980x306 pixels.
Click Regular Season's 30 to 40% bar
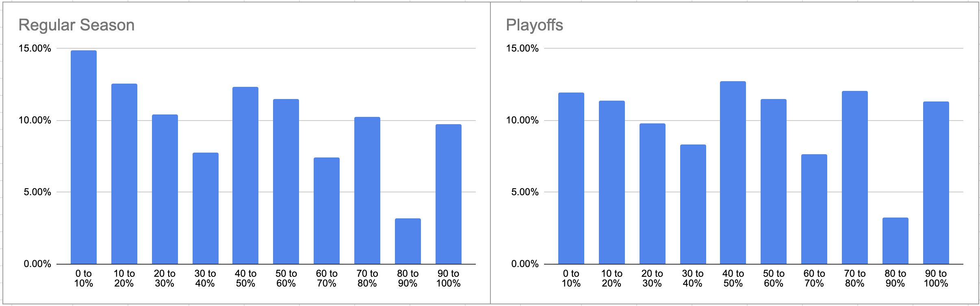(x=205, y=208)
